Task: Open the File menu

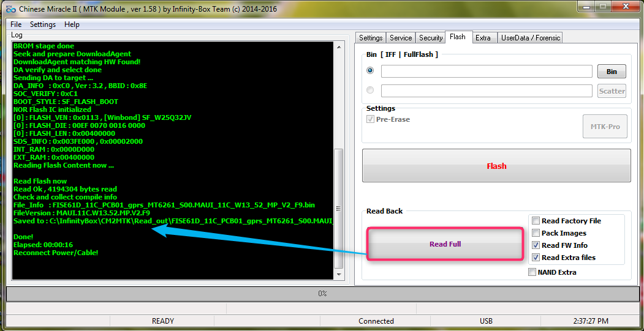Action: pos(16,24)
